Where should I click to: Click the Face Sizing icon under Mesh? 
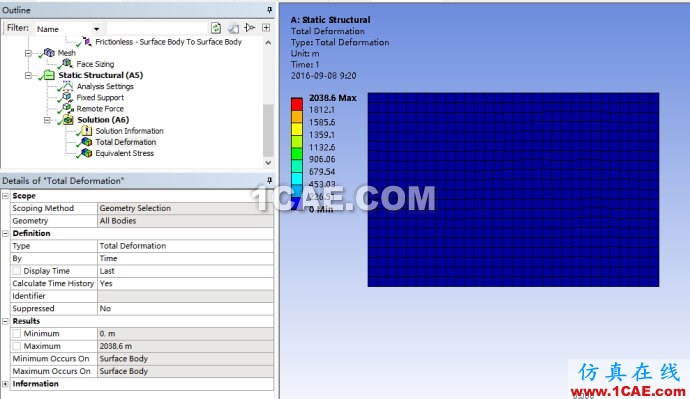pos(67,64)
